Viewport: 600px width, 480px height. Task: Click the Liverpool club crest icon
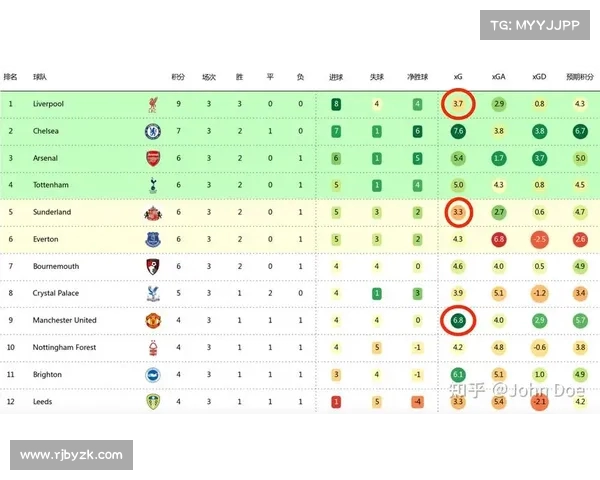tap(153, 104)
